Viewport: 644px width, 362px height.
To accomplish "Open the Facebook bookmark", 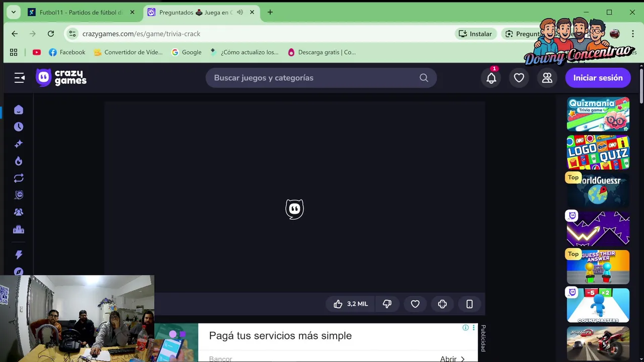I will pyautogui.click(x=67, y=52).
